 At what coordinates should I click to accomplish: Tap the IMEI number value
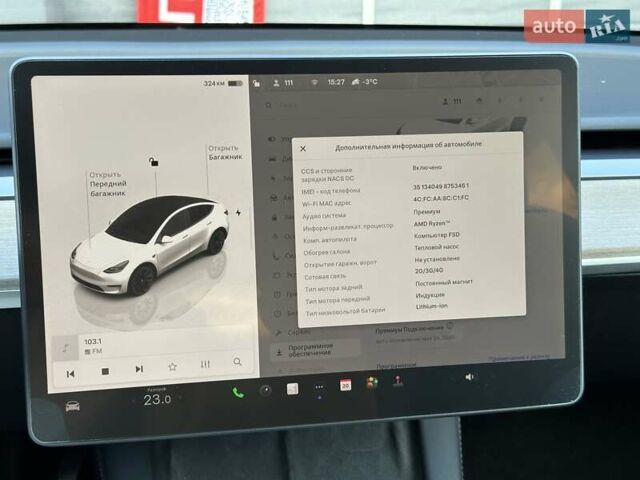[441, 186]
